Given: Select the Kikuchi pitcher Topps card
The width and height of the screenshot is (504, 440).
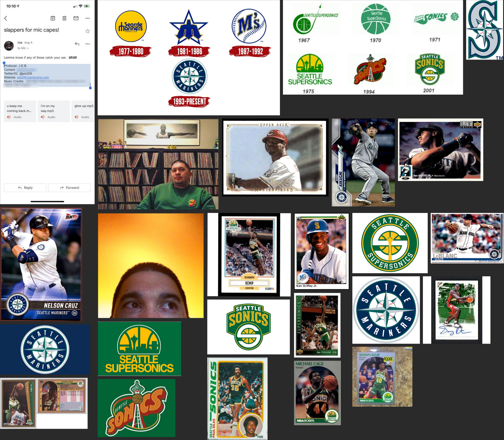Looking at the screenshot, I should [363, 162].
